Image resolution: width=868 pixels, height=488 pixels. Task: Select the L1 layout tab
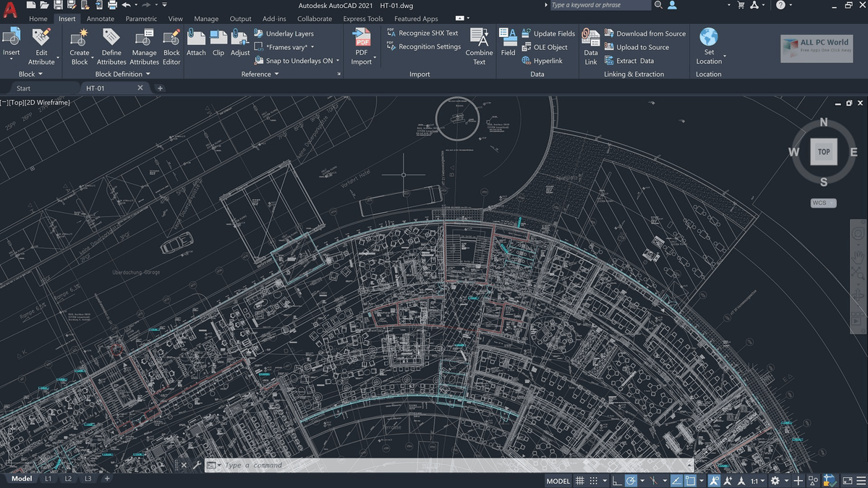click(x=48, y=479)
